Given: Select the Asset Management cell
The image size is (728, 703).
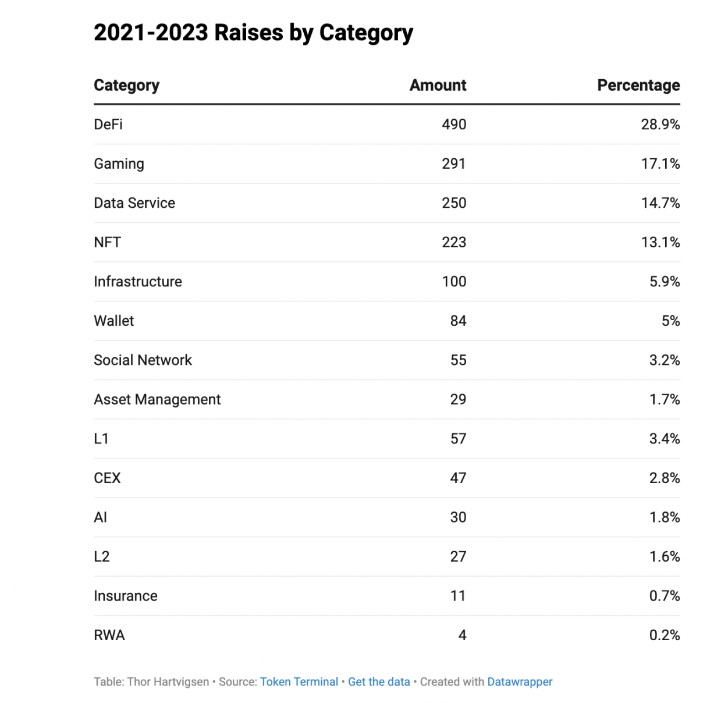Looking at the screenshot, I should coord(157,400).
